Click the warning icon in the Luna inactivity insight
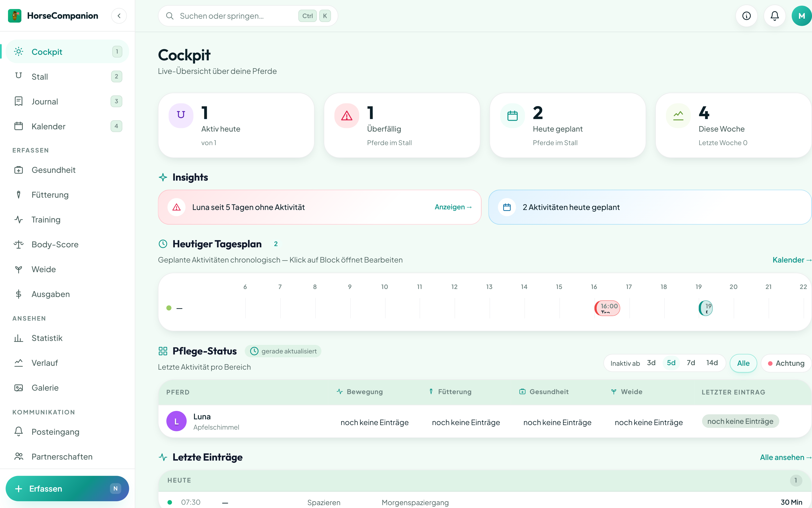 177,207
